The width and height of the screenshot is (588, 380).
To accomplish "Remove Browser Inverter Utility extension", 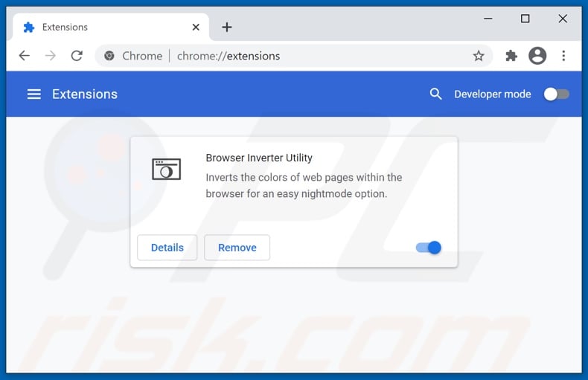I will 237,248.
